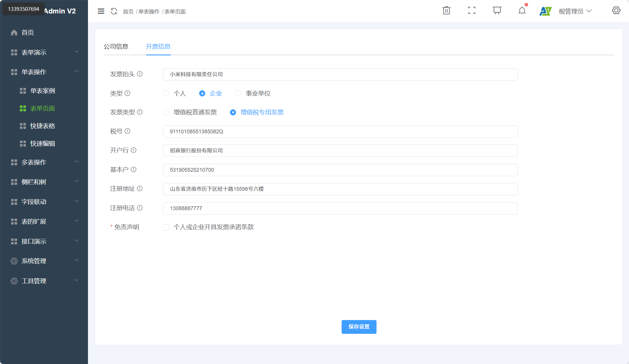Click the 首页 home icon in sidebar
The image size is (629, 364).
[14, 33]
